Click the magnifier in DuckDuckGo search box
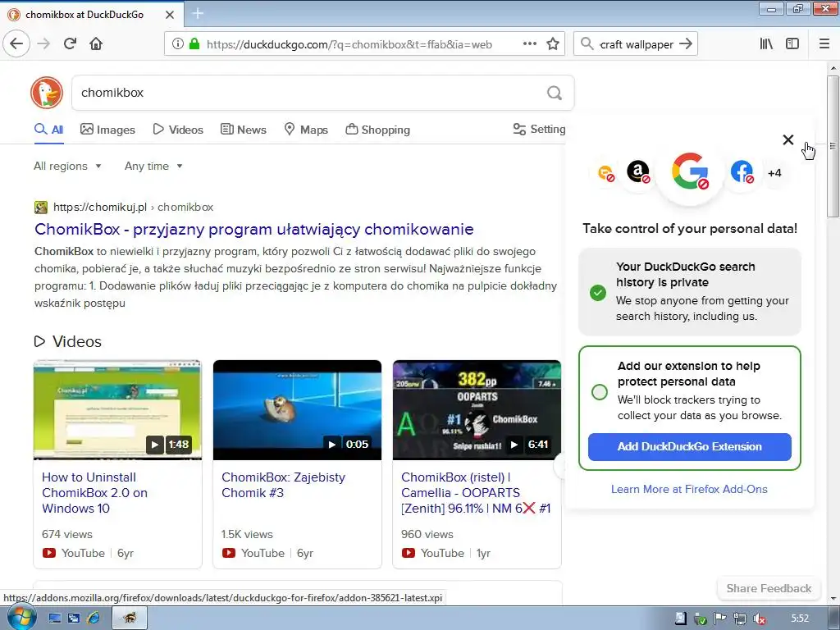 555,94
